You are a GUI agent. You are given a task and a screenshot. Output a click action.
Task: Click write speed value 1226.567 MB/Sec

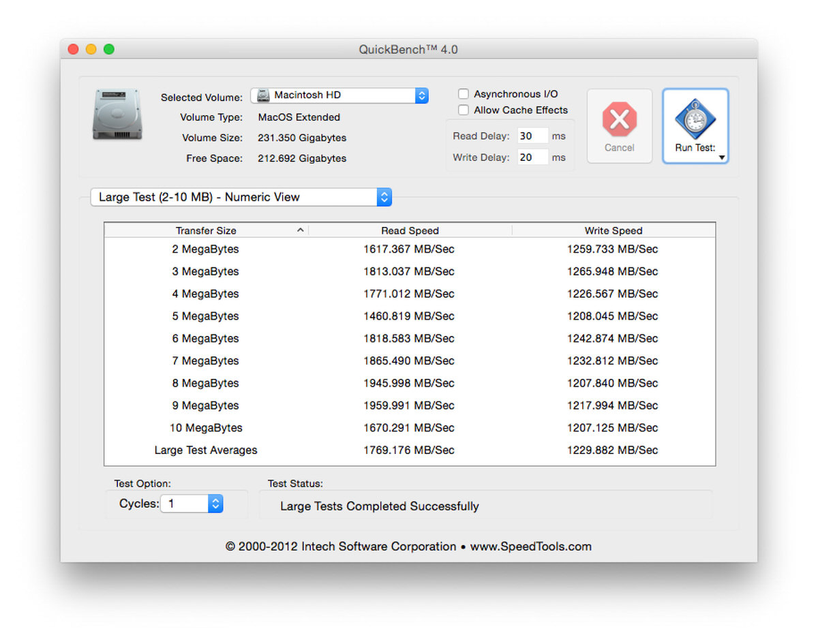(x=613, y=294)
